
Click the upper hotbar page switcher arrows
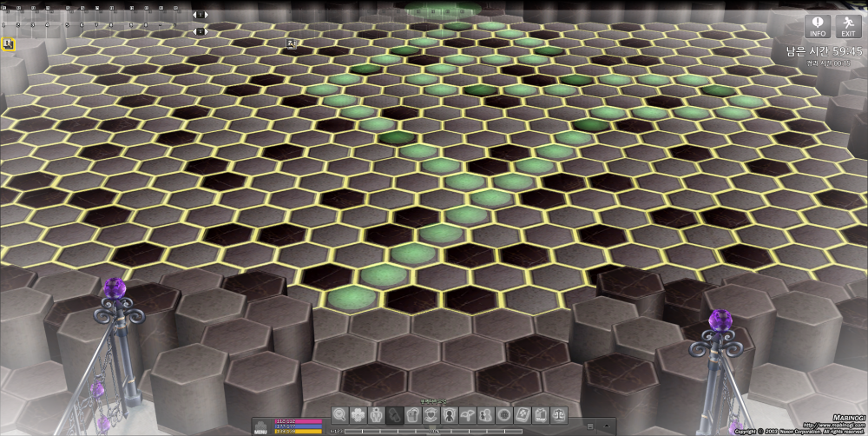[x=201, y=15]
